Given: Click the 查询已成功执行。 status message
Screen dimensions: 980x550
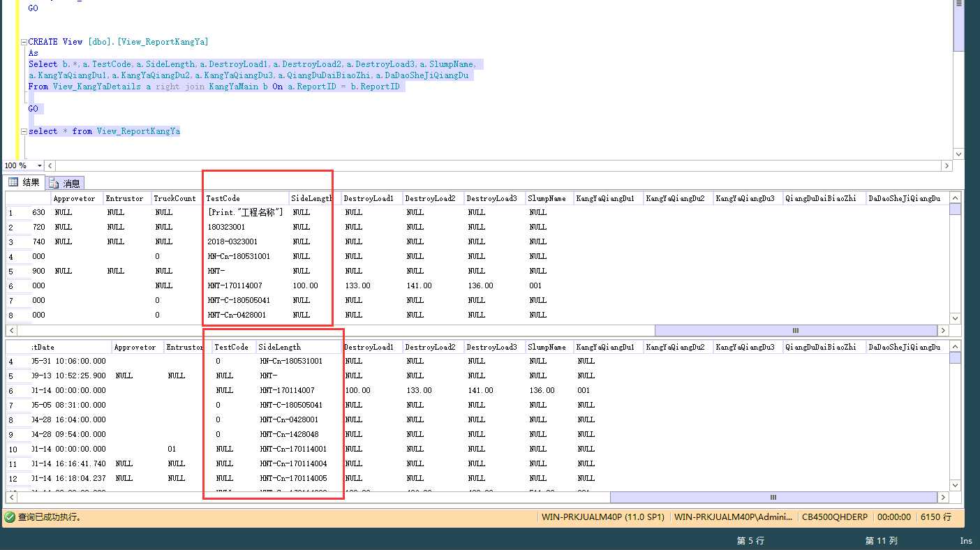Looking at the screenshot, I should click(50, 517).
